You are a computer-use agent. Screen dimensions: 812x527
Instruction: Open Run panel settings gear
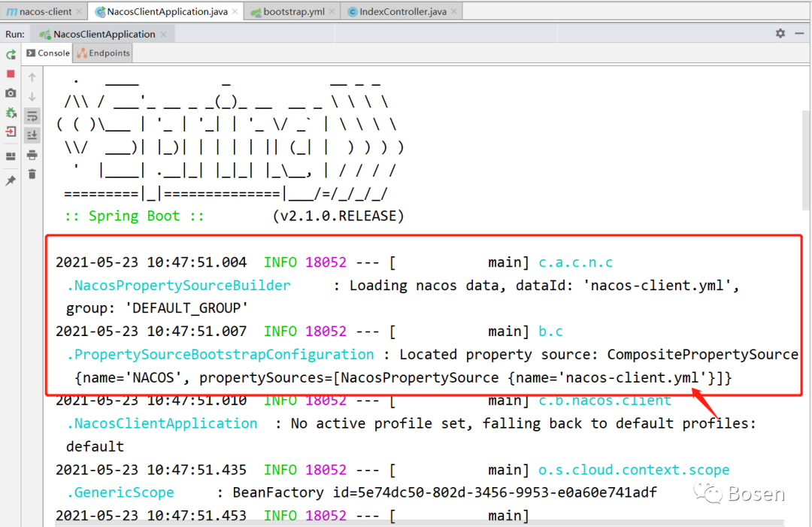tap(780, 33)
